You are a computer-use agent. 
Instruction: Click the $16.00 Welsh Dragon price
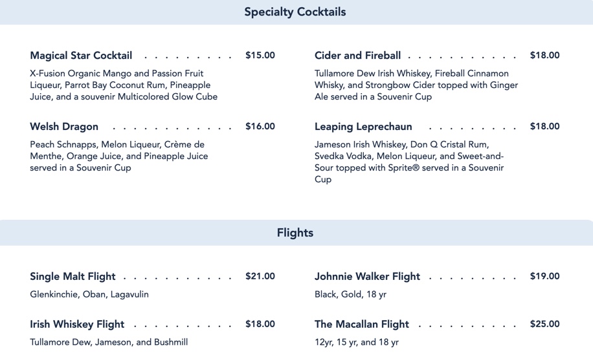(x=260, y=127)
